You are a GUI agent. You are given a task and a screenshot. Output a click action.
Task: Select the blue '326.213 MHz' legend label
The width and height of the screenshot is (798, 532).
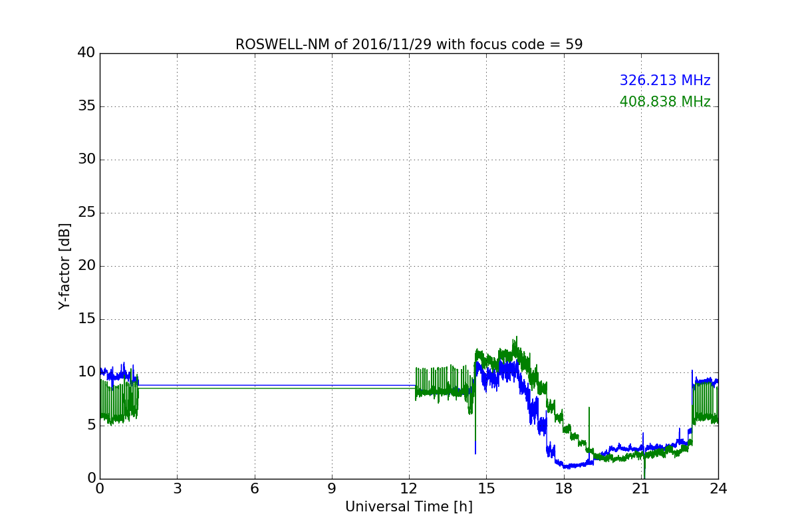[x=665, y=80]
